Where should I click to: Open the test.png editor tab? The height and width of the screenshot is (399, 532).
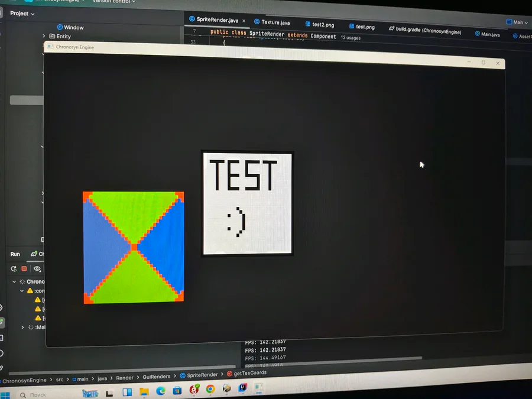362,27
